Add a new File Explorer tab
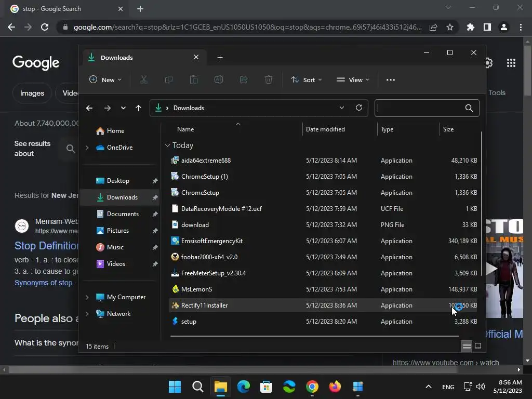Screen dimensions: 532x399 pyautogui.click(x=220, y=58)
